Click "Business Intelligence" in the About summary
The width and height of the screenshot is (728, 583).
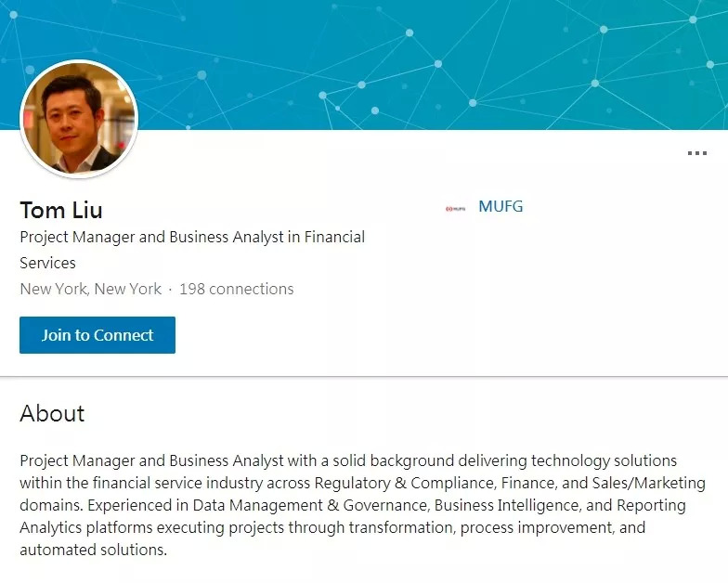517,506
